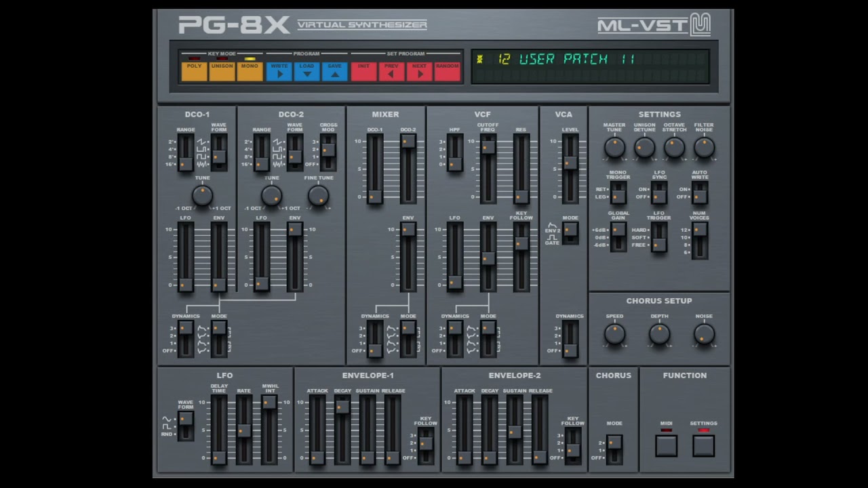Click the ENVELOPE-1 KEY FOLLOW slider
868x488 pixels.
[425, 446]
